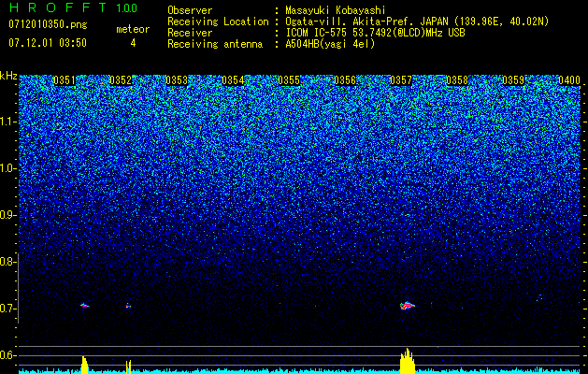Click the Receiving Location line with coordinates
Screen dimensions: 588x374
coord(358,22)
